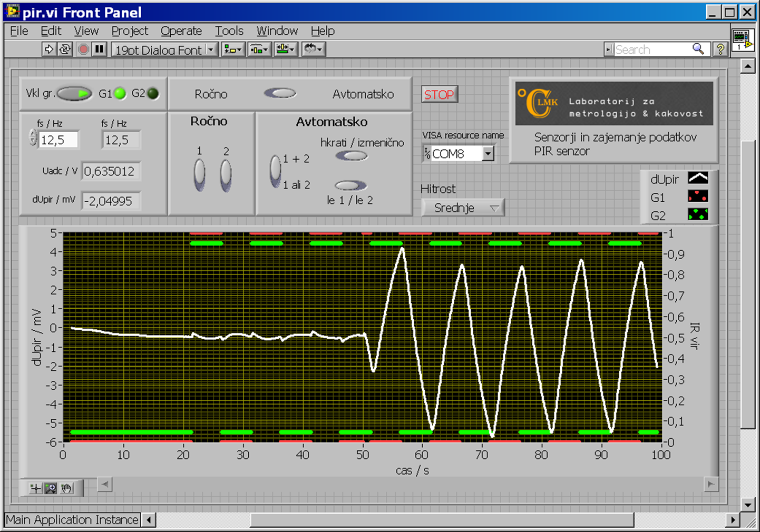Click the cas / s axis label

pos(412,470)
